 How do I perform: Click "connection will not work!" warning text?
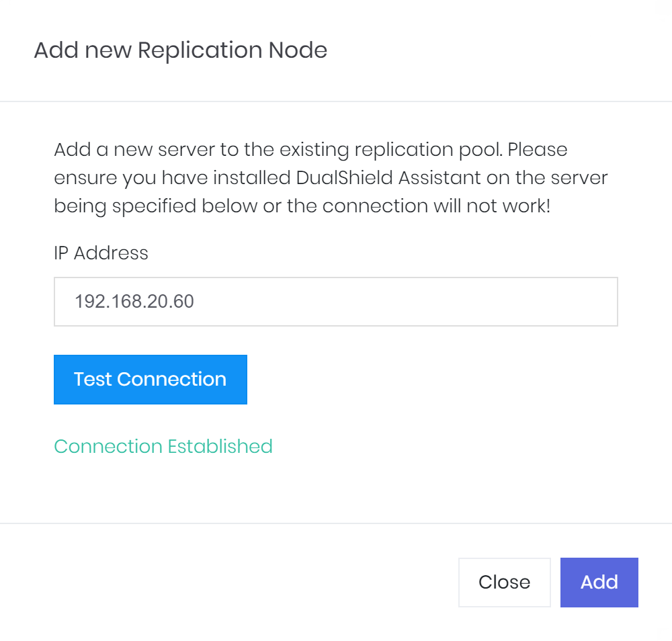click(x=436, y=206)
